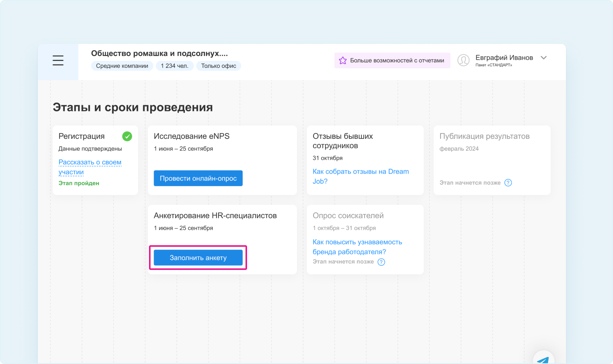613x364 pixels.
Task: Click Заполнить анкету button
Action: click(x=198, y=258)
